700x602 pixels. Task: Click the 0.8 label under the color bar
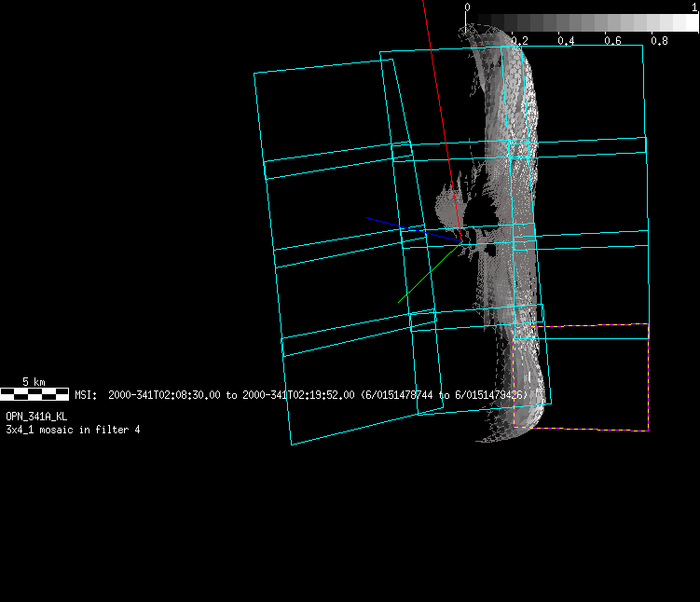tap(659, 41)
